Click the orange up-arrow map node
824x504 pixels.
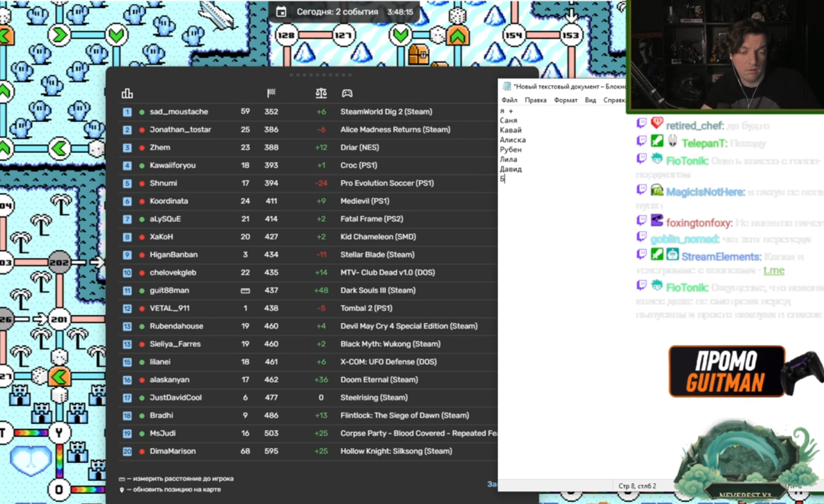[x=457, y=36]
